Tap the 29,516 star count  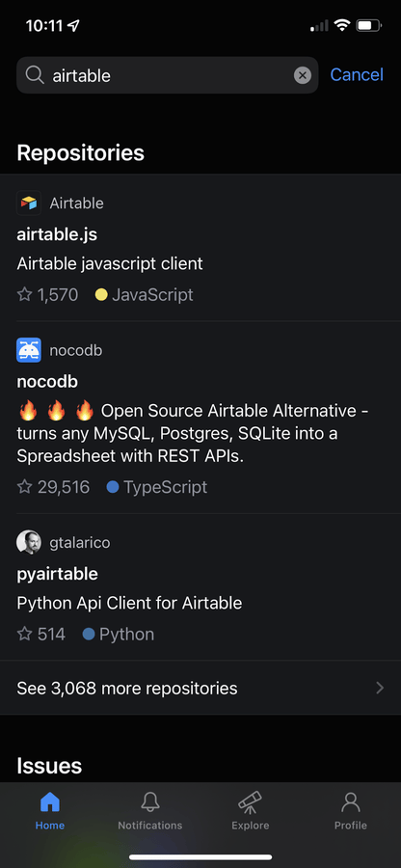pyautogui.click(x=64, y=487)
